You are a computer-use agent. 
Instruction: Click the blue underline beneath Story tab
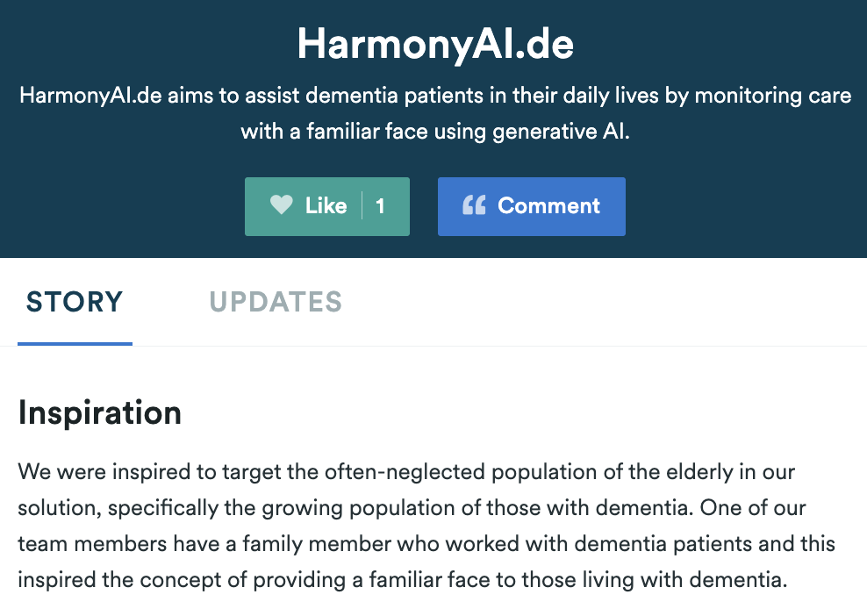75,344
